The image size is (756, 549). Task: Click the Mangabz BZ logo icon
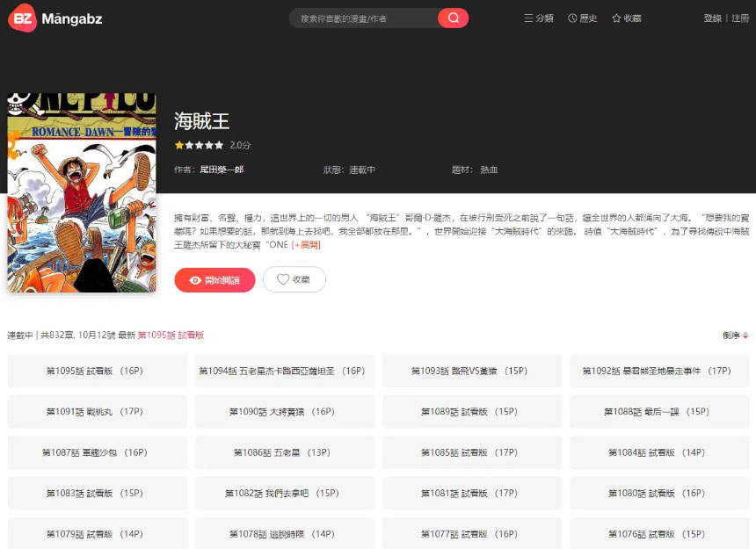(22, 18)
